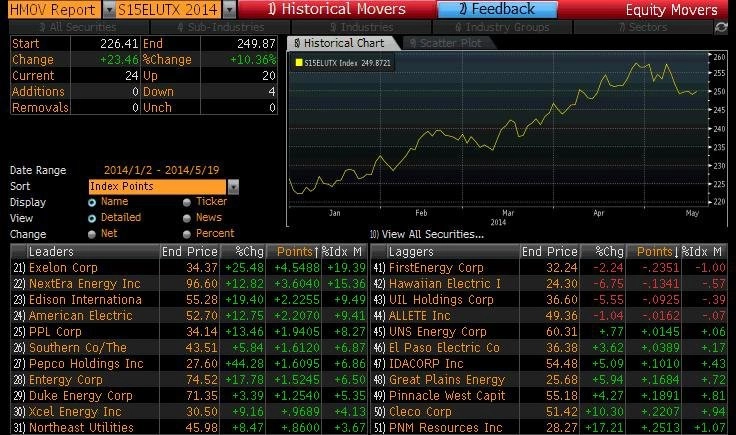Click the date range 2014/1/2 - 2014/5/19
Image resolution: width=736 pixels, height=435 pixels.
tap(161, 170)
